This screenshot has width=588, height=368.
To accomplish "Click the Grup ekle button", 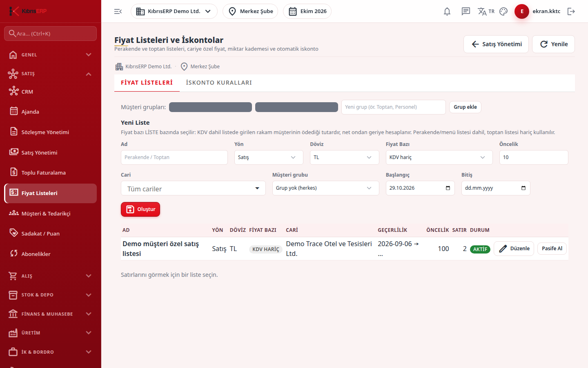I will pos(465,107).
